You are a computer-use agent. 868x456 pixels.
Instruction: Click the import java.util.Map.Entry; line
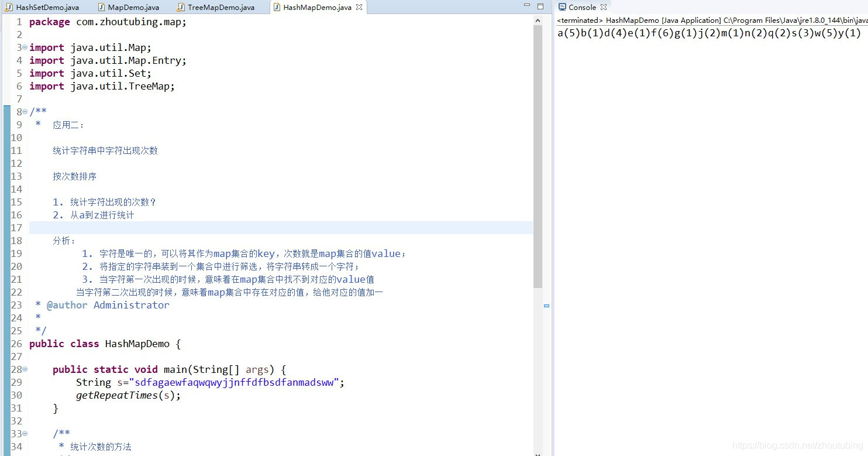point(108,60)
